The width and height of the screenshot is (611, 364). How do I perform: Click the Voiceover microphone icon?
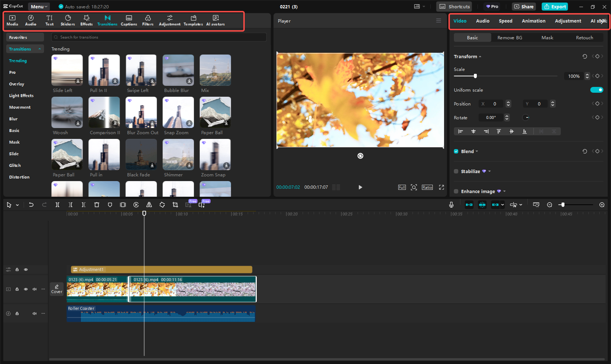[x=451, y=205]
